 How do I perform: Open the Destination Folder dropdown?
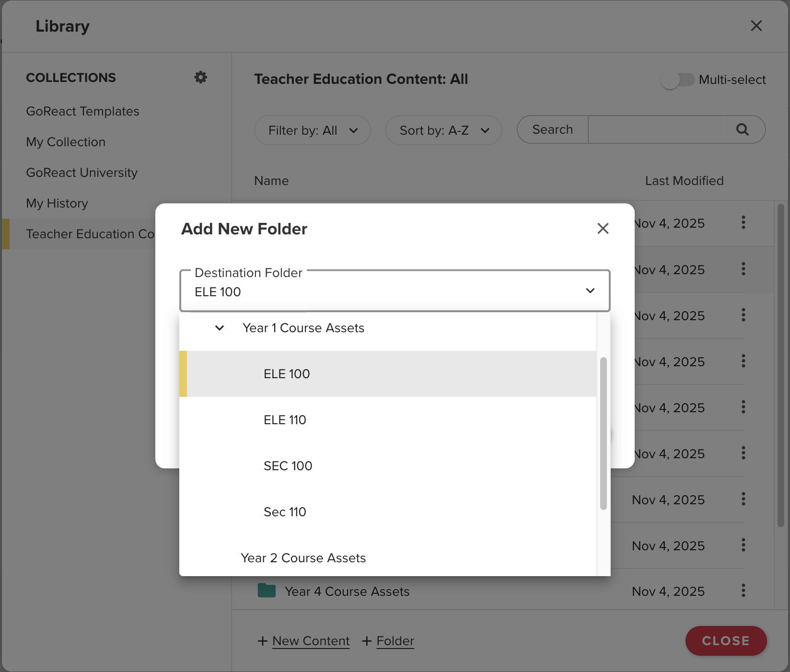coord(590,290)
